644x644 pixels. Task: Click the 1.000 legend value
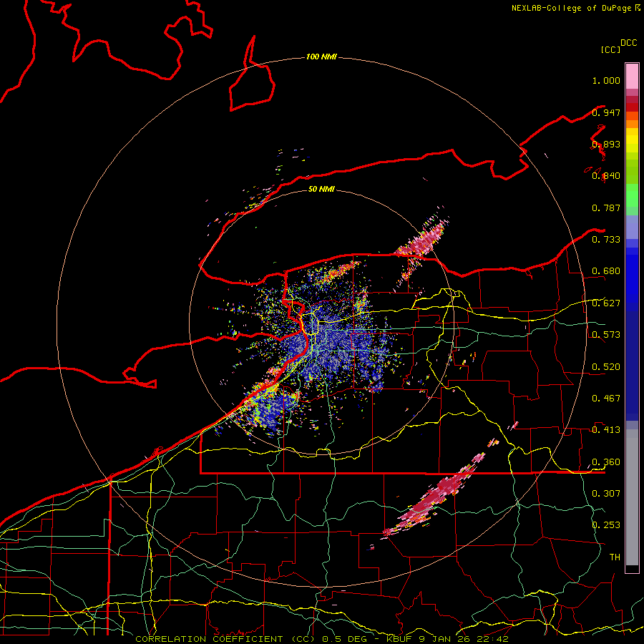(606, 80)
